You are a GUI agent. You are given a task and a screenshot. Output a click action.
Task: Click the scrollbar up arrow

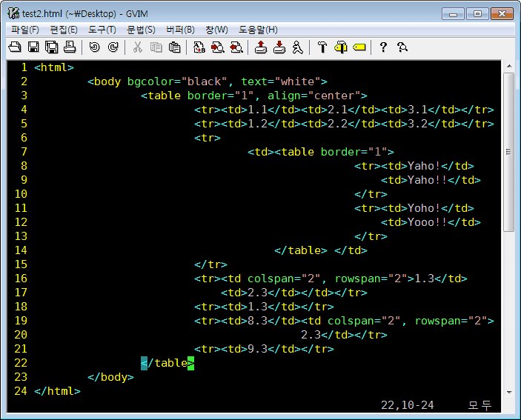509,66
